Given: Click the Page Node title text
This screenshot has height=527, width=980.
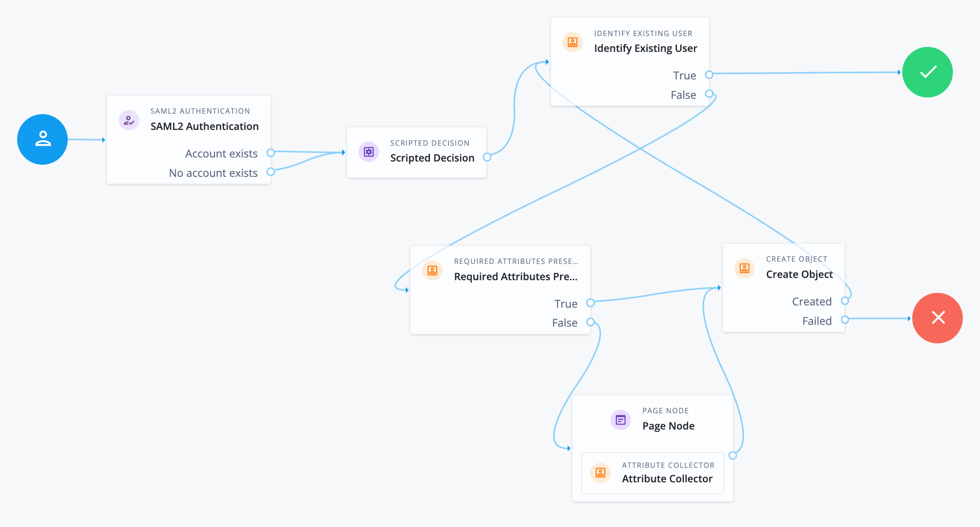Looking at the screenshot, I should point(668,425).
